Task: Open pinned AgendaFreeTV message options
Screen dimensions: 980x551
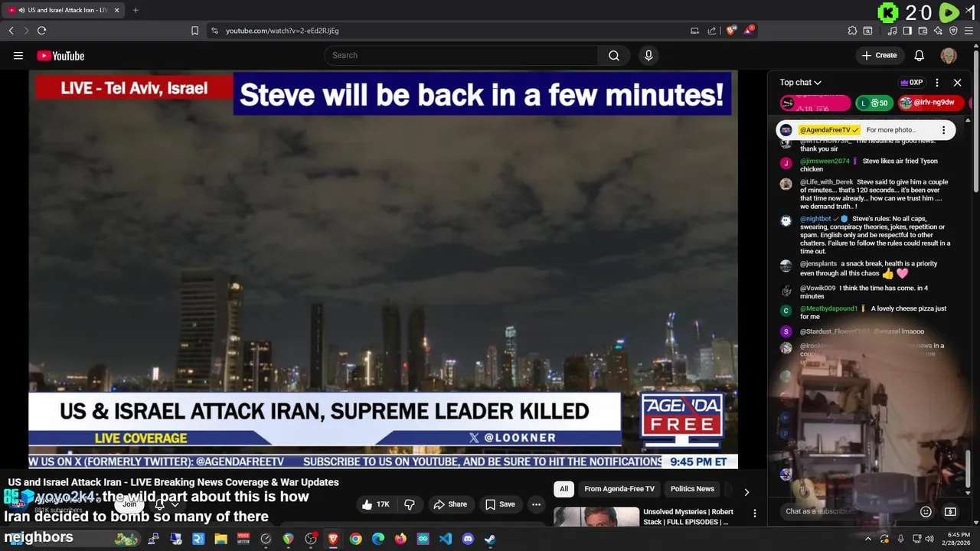Action: (943, 130)
